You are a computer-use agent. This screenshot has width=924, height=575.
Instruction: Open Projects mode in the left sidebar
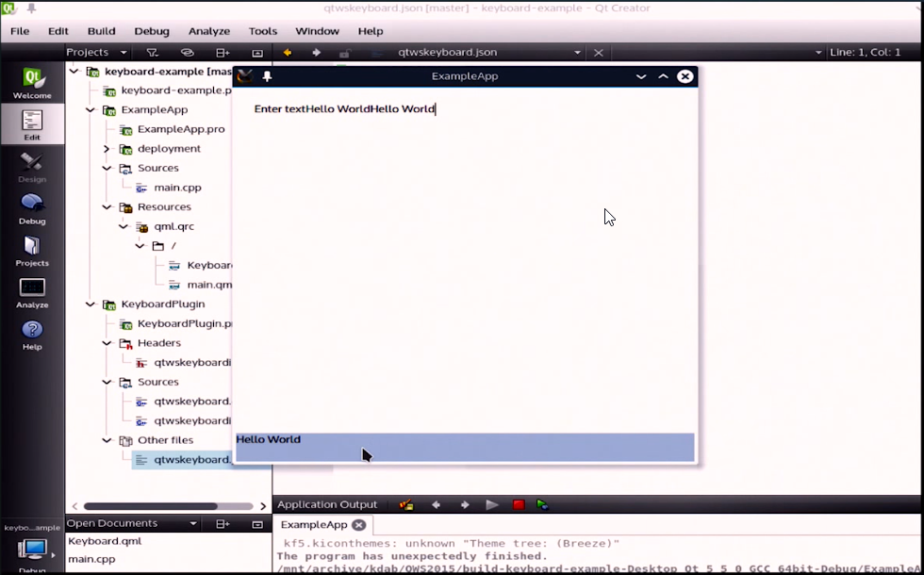32,251
